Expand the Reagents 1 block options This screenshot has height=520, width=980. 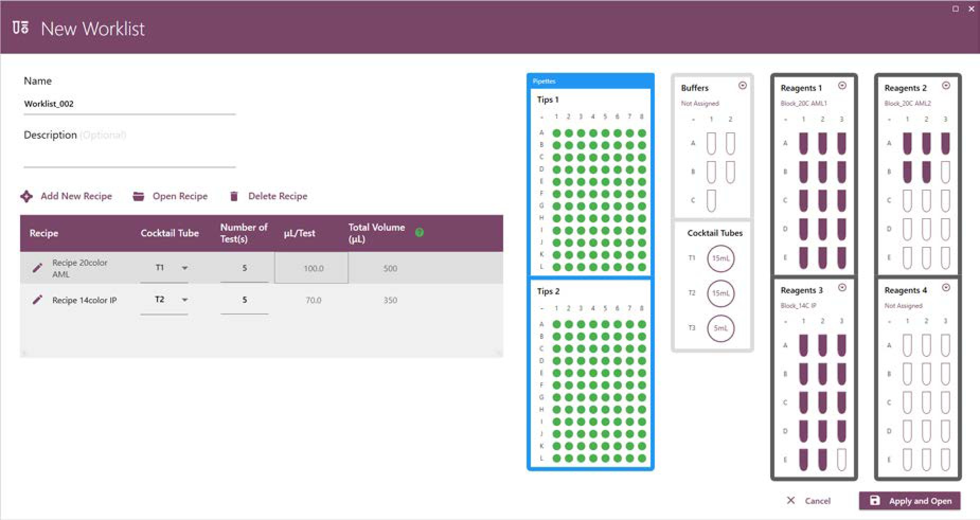click(842, 85)
